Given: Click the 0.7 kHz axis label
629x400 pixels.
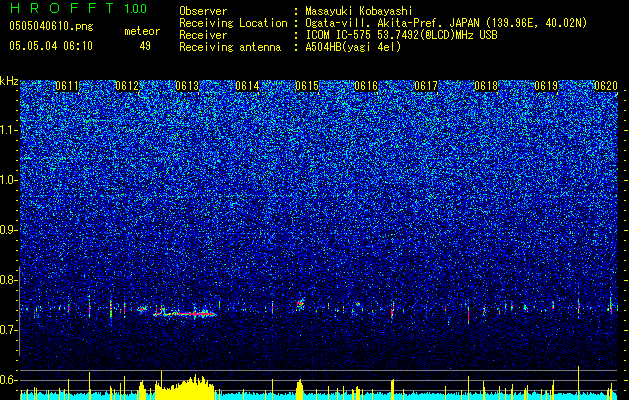Looking at the screenshot, I should pos(9,330).
